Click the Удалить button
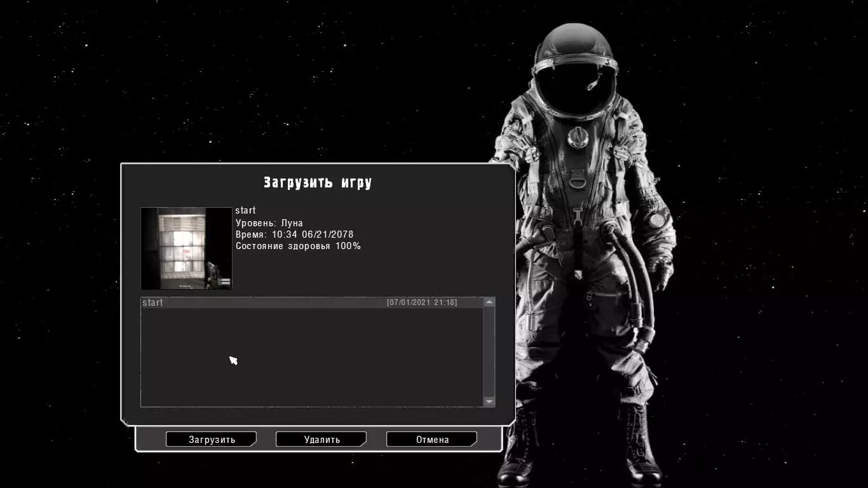 click(x=322, y=439)
